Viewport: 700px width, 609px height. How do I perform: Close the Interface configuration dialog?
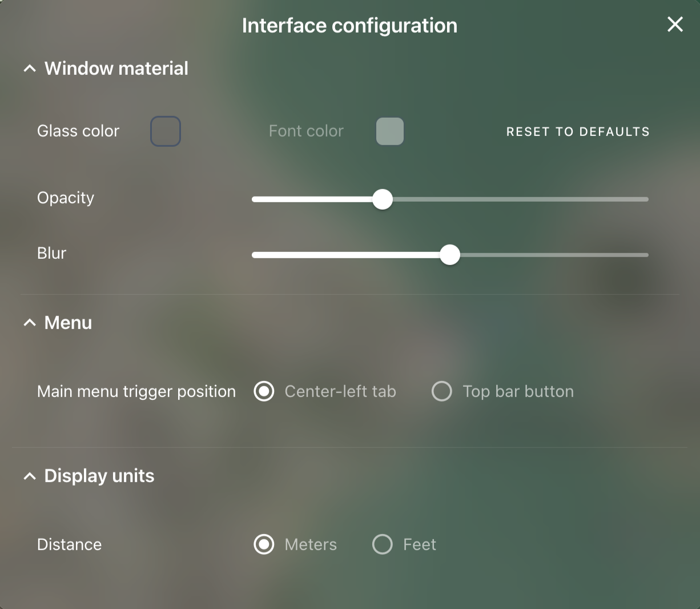pos(675,25)
